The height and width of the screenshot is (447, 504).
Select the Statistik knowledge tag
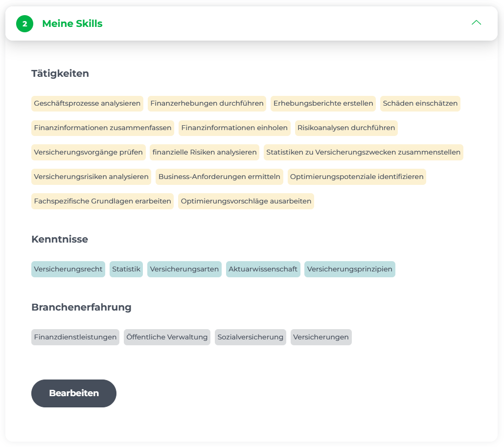point(126,269)
